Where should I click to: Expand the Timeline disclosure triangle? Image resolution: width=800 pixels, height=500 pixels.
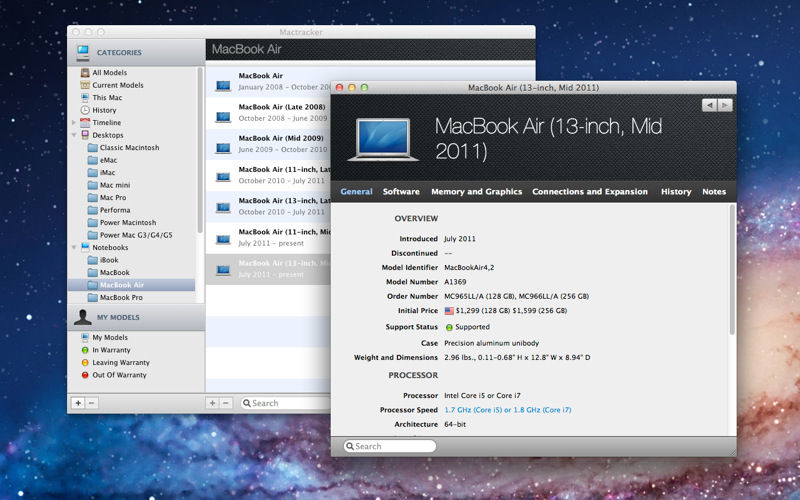tap(74, 122)
